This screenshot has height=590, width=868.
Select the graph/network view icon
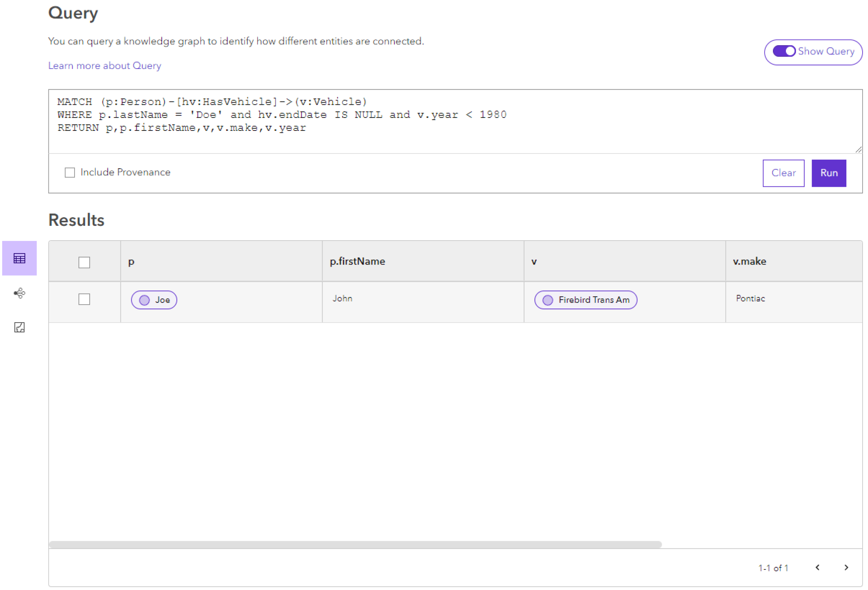pyautogui.click(x=20, y=293)
